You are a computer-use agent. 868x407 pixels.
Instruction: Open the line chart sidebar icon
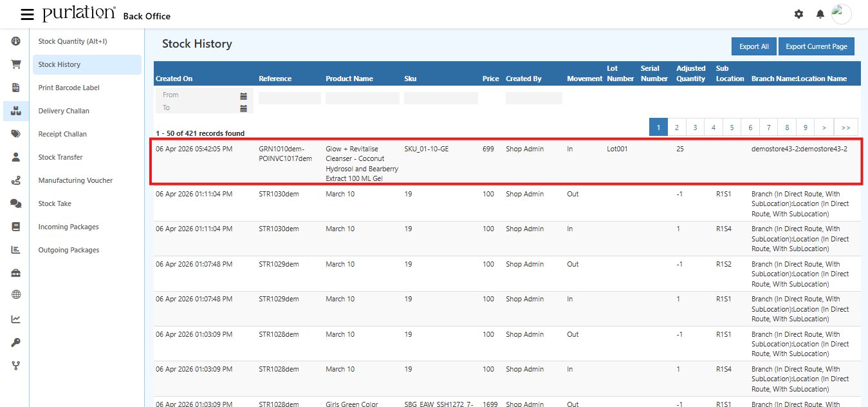click(x=16, y=319)
